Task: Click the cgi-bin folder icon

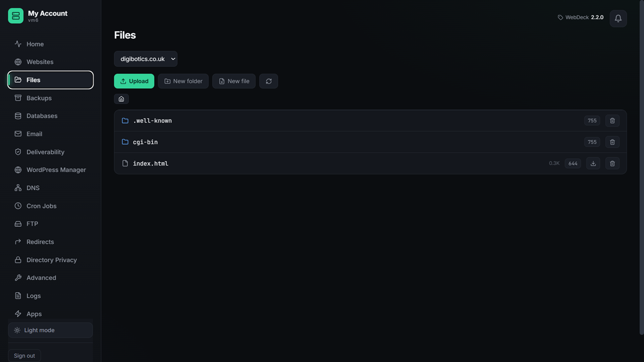Action: tap(125, 142)
